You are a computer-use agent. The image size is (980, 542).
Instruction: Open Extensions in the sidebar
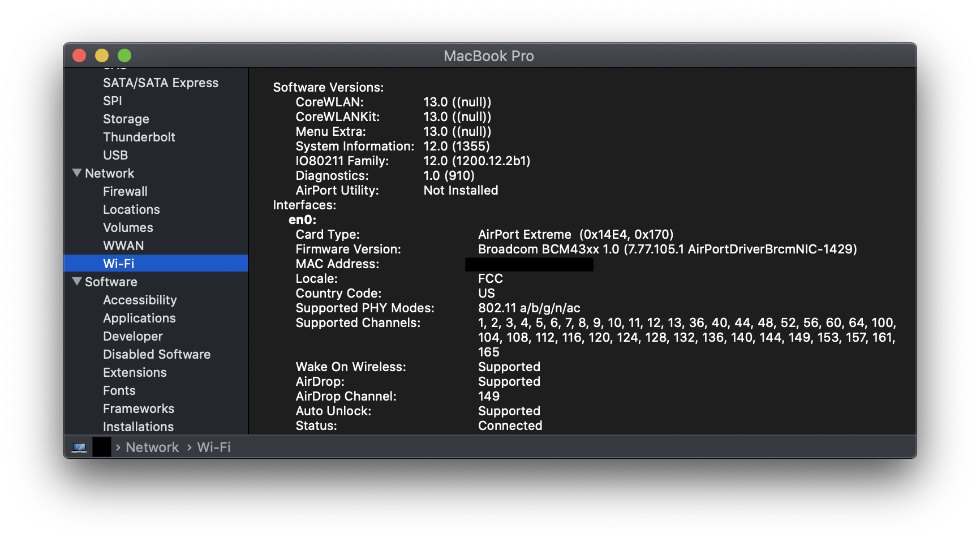(x=135, y=372)
